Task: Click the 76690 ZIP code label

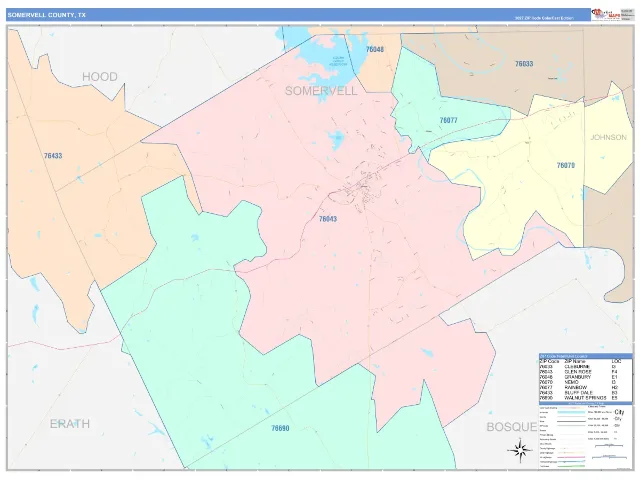Action: [280, 428]
